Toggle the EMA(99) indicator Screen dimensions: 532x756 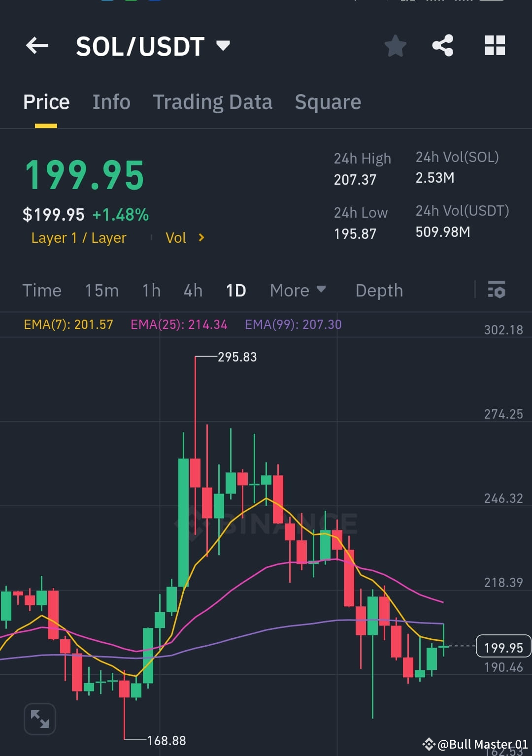293,324
